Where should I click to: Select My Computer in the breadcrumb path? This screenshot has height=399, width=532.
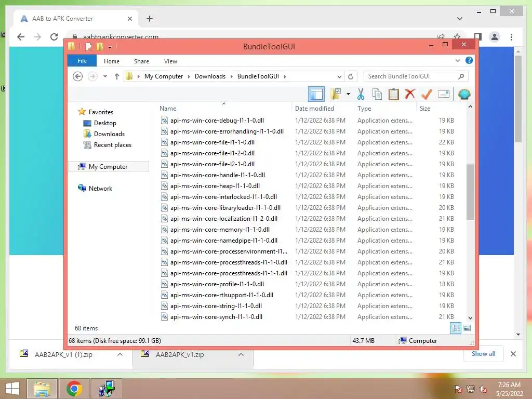164,76
